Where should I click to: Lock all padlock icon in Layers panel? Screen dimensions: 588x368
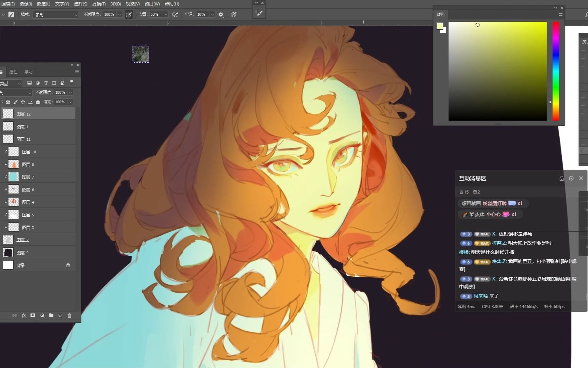point(38,102)
